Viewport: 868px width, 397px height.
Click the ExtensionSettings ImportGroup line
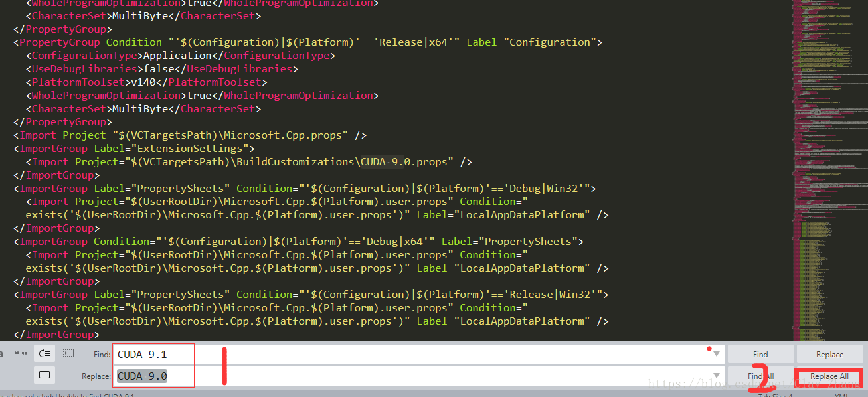(134, 148)
